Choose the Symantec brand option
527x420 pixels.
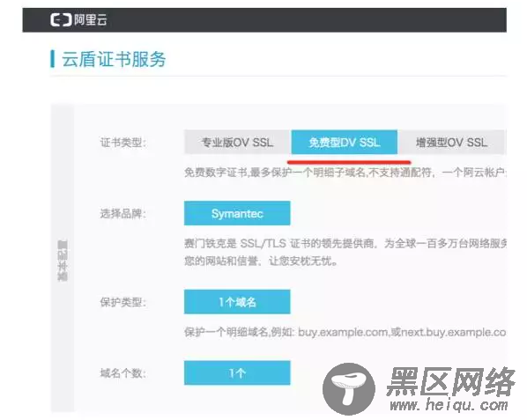[x=237, y=213]
